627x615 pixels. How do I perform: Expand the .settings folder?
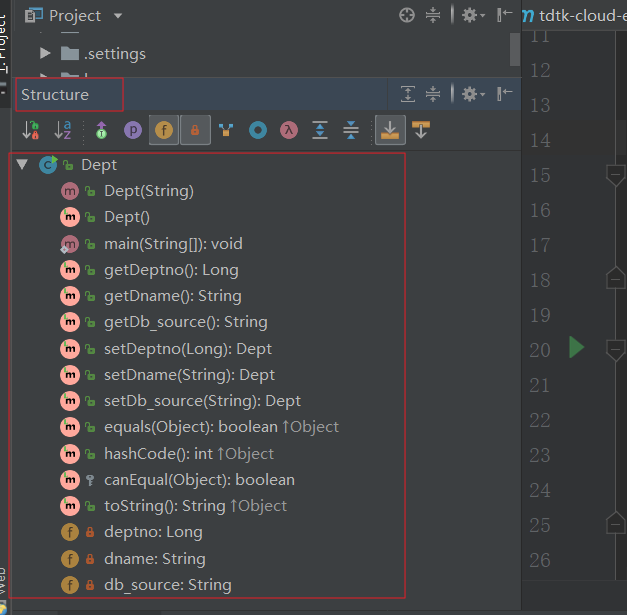45,53
